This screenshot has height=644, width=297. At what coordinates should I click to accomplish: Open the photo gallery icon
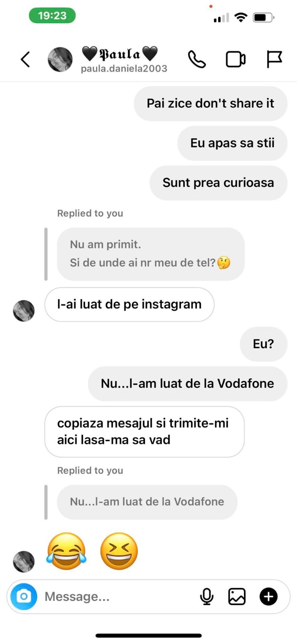(237, 597)
